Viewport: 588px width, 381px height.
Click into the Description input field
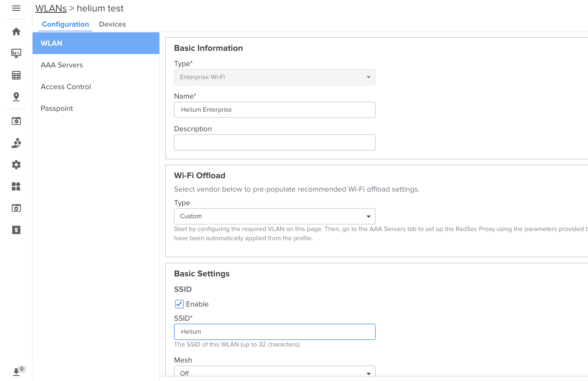[x=275, y=142]
